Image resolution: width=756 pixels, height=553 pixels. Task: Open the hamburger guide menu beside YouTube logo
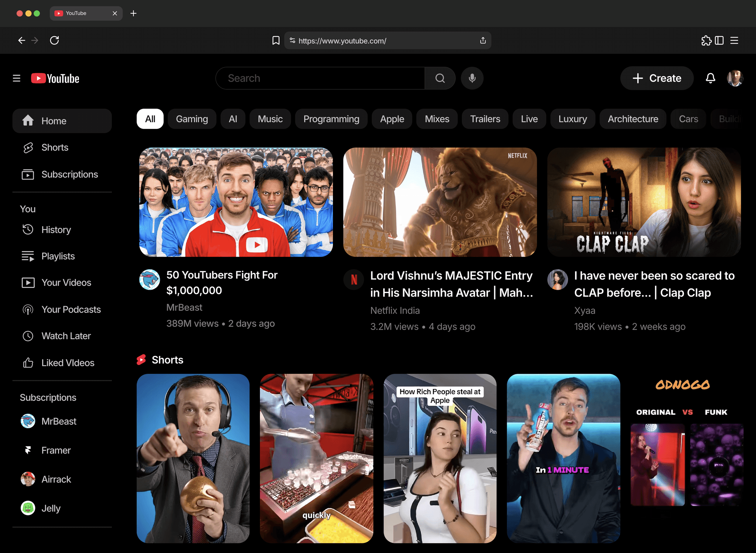(x=17, y=78)
